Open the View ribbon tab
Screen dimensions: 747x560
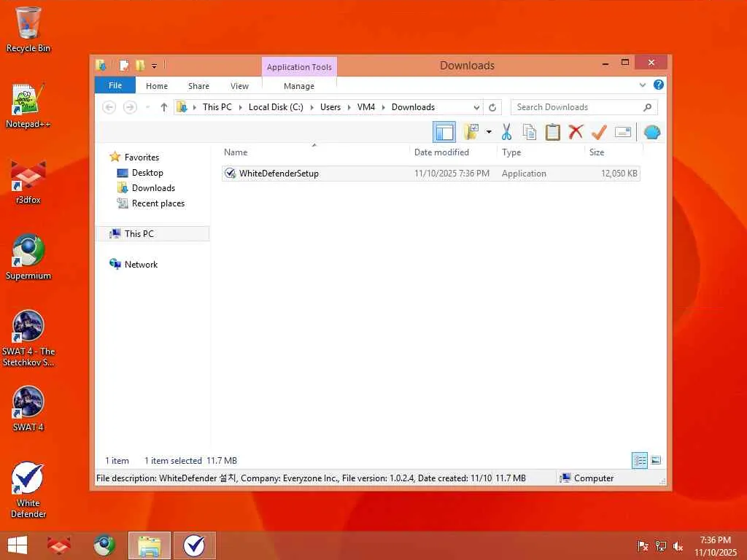239,86
